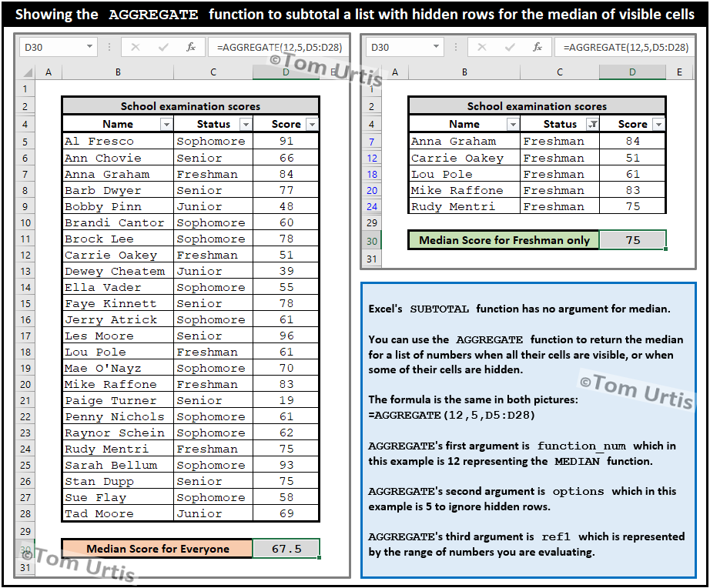Open Status filter dropdown in left table
This screenshot has width=710, height=588.
[x=246, y=124]
